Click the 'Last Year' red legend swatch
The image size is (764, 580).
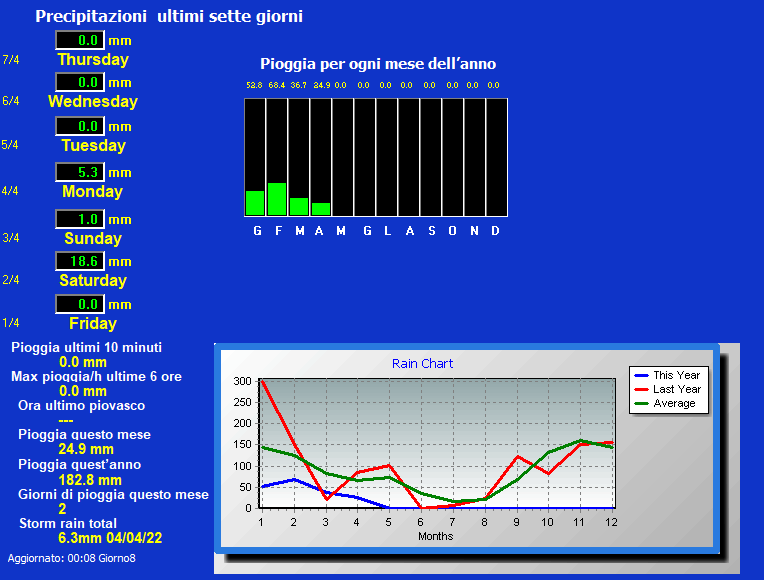click(641, 389)
